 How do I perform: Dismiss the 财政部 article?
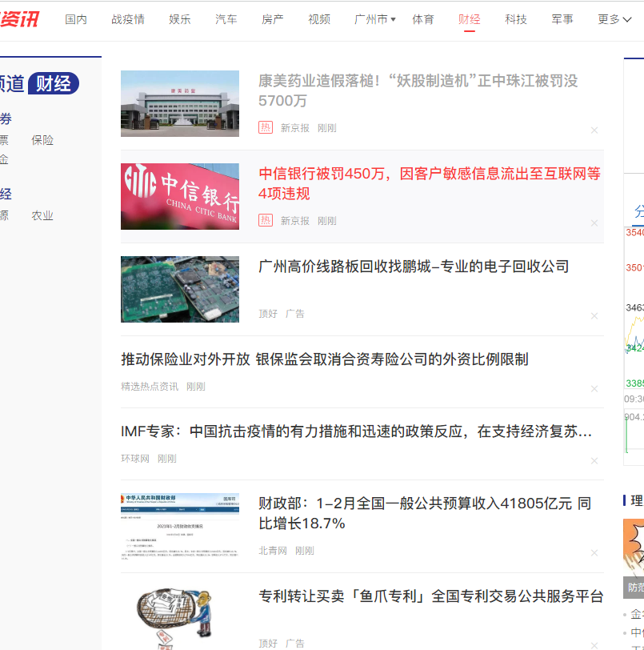[594, 553]
